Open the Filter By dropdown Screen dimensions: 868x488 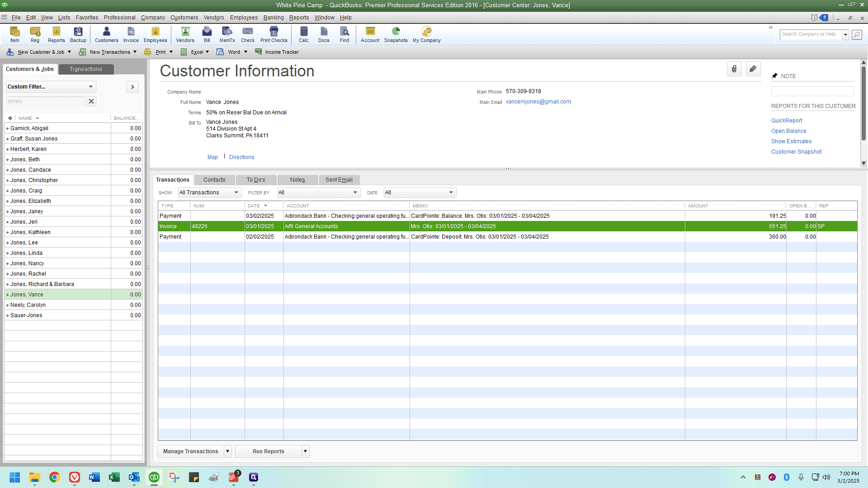[319, 192]
